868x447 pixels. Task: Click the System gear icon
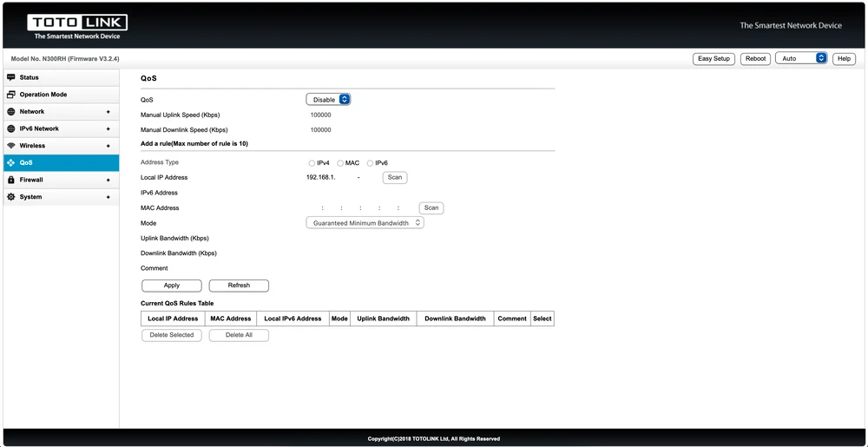11,197
